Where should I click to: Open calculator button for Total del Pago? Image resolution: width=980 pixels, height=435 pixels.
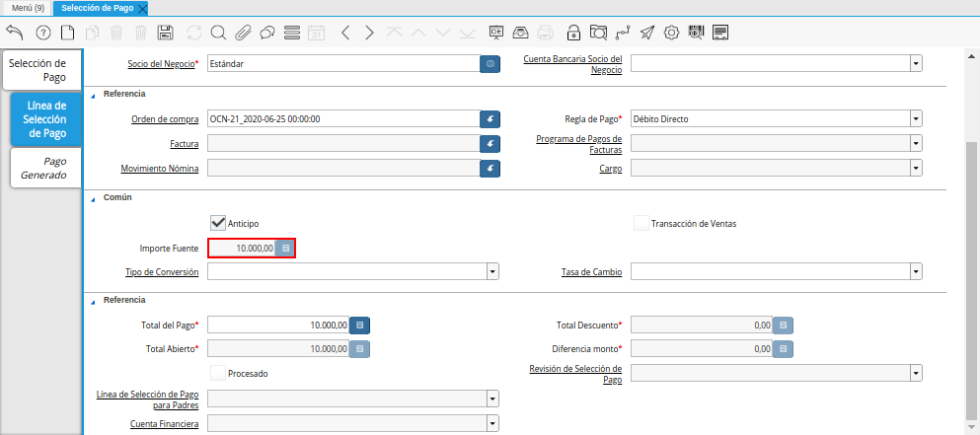360,325
